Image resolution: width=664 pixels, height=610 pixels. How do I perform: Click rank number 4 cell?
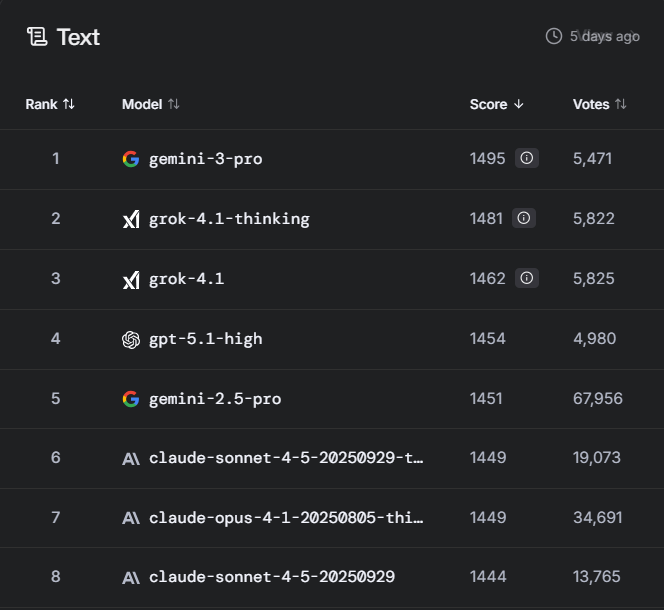(x=55, y=339)
